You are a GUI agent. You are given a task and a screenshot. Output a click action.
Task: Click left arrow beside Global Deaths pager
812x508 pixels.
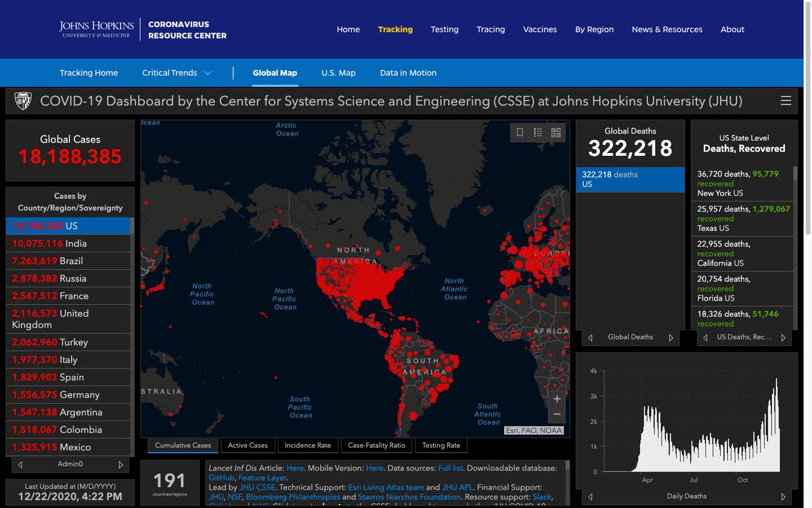(590, 337)
